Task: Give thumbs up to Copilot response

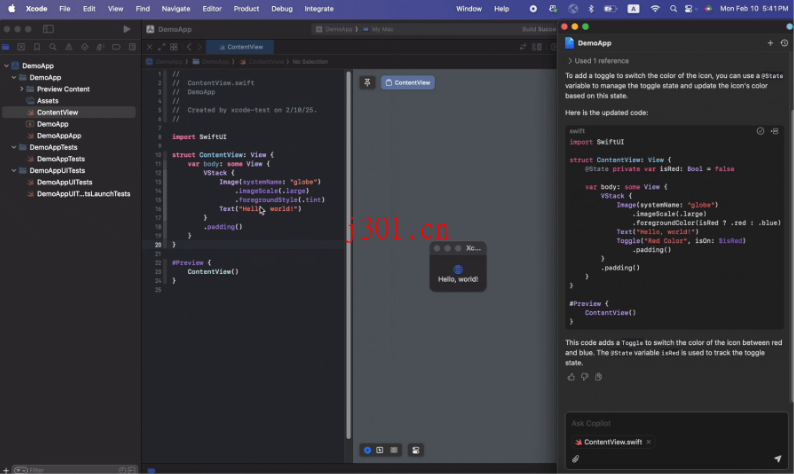Action: 571,377
